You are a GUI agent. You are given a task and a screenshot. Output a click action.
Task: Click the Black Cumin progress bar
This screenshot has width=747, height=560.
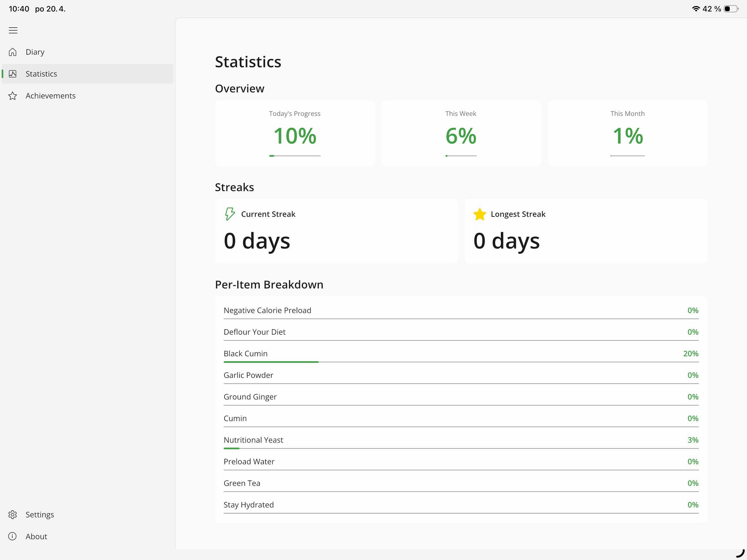[461, 362]
